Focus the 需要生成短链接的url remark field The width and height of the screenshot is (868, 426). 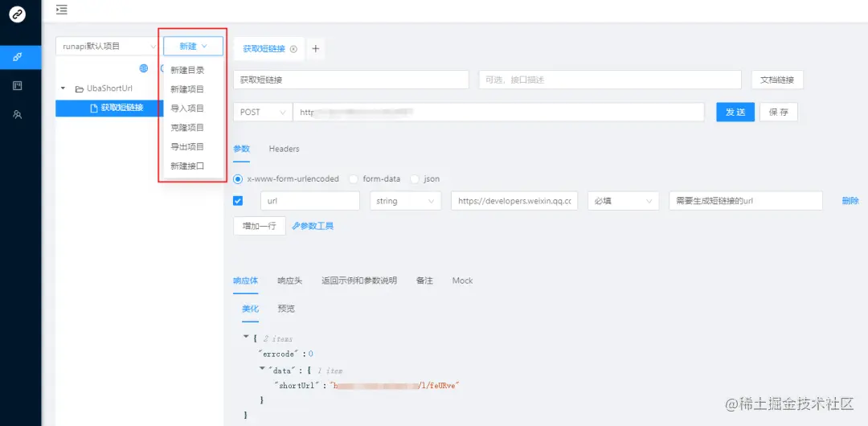tap(746, 201)
